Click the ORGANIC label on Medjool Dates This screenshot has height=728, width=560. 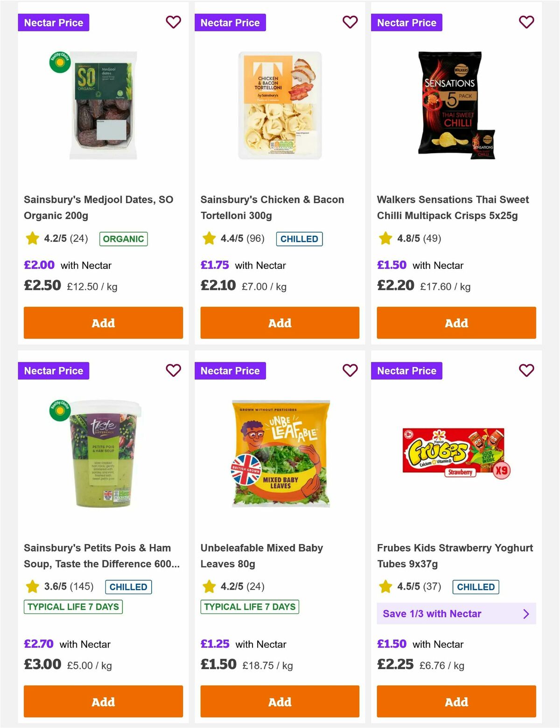point(123,239)
